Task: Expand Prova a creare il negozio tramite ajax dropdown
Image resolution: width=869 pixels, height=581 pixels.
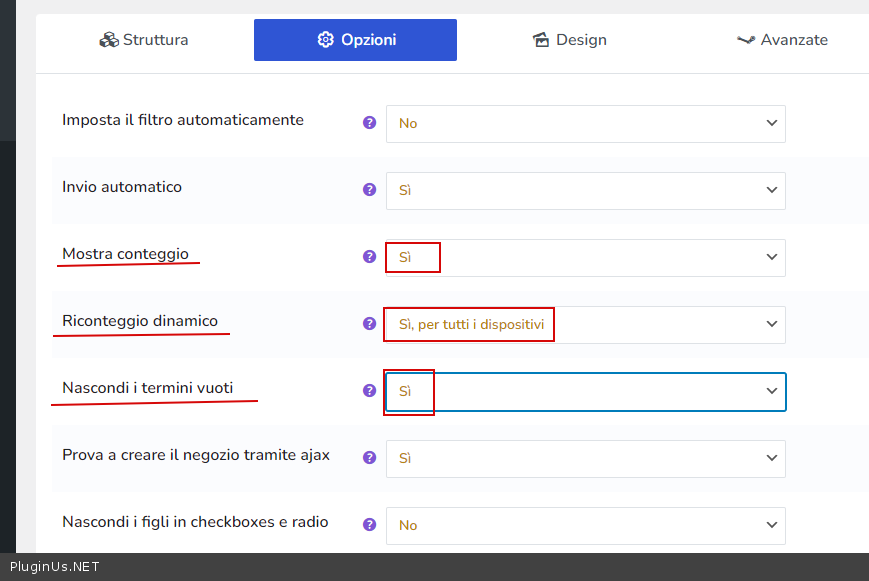Action: (585, 458)
